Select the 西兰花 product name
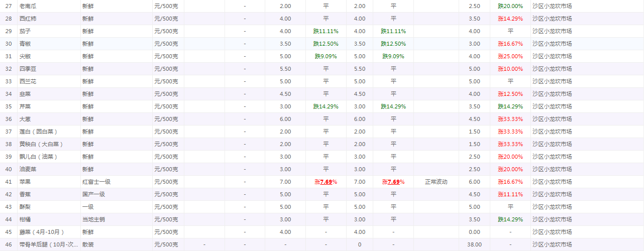Screen dimensions: 644x251 coord(28,81)
